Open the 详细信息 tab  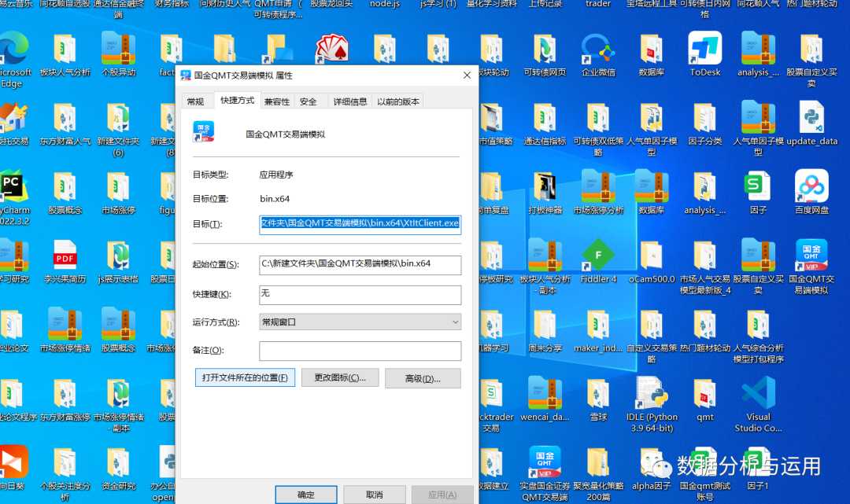(x=350, y=101)
